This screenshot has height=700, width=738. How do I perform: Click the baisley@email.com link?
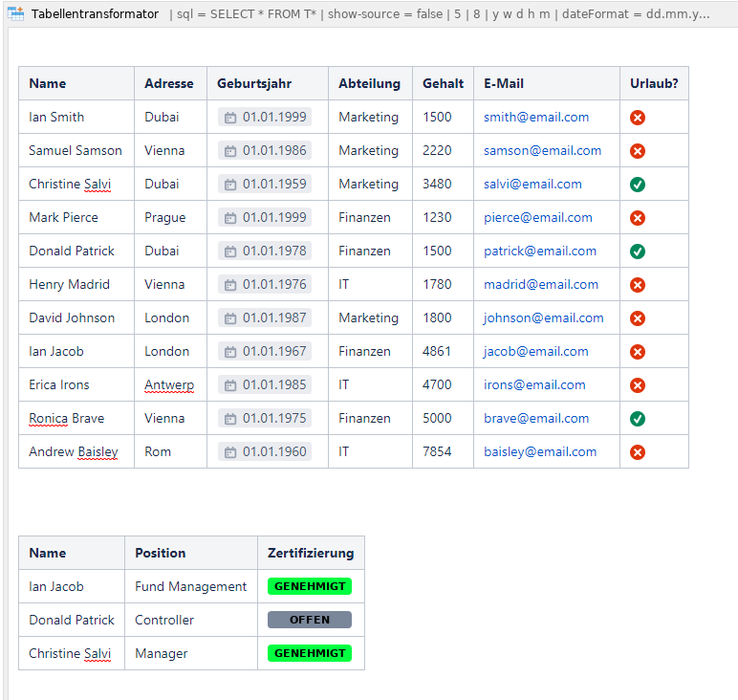[x=540, y=451]
